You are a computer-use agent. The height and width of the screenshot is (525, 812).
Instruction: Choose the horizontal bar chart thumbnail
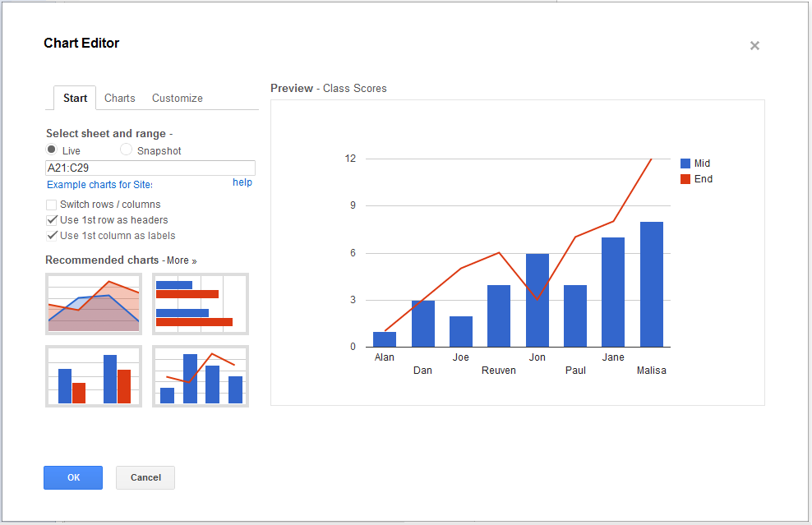[201, 304]
